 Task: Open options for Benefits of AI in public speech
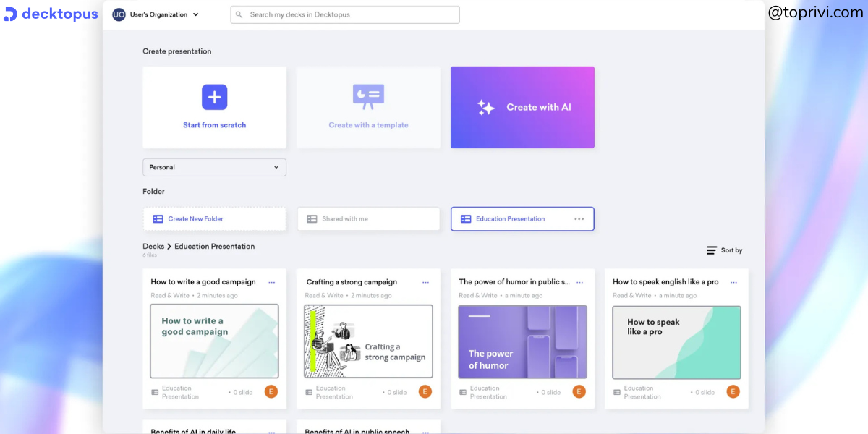pos(425,432)
